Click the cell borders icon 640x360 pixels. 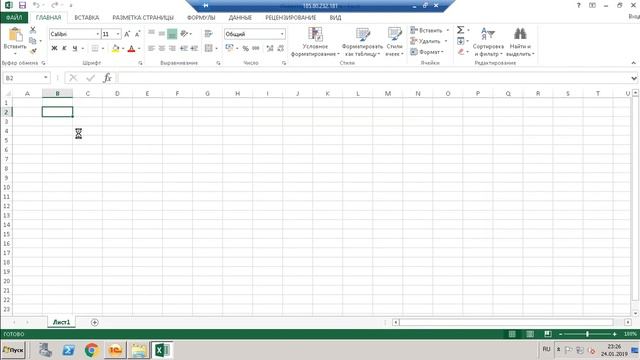(x=95, y=49)
